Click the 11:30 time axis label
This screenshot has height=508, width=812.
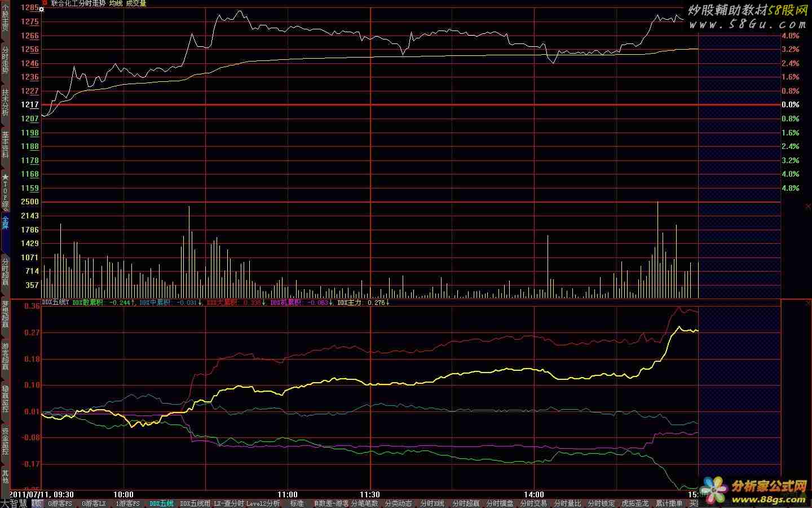(x=370, y=494)
